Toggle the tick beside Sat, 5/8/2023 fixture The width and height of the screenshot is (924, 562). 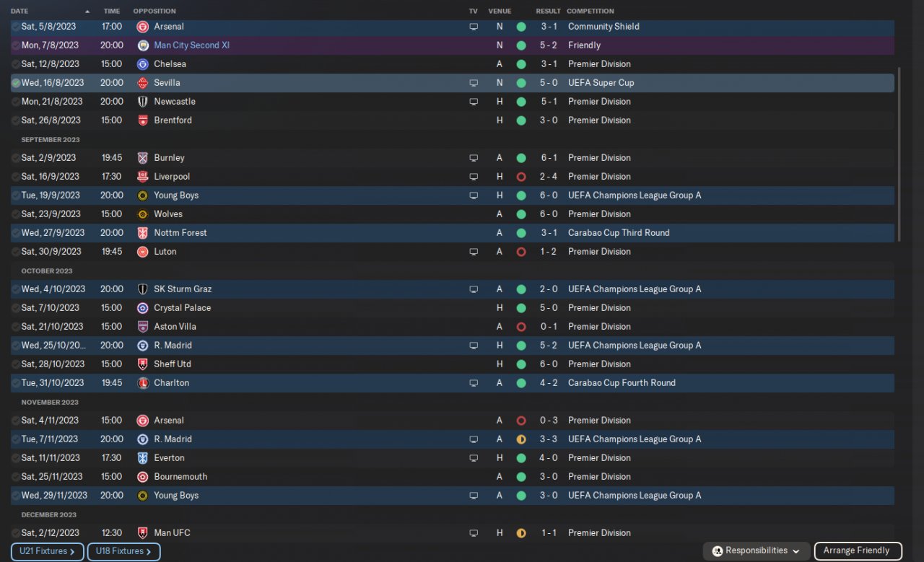pyautogui.click(x=16, y=27)
